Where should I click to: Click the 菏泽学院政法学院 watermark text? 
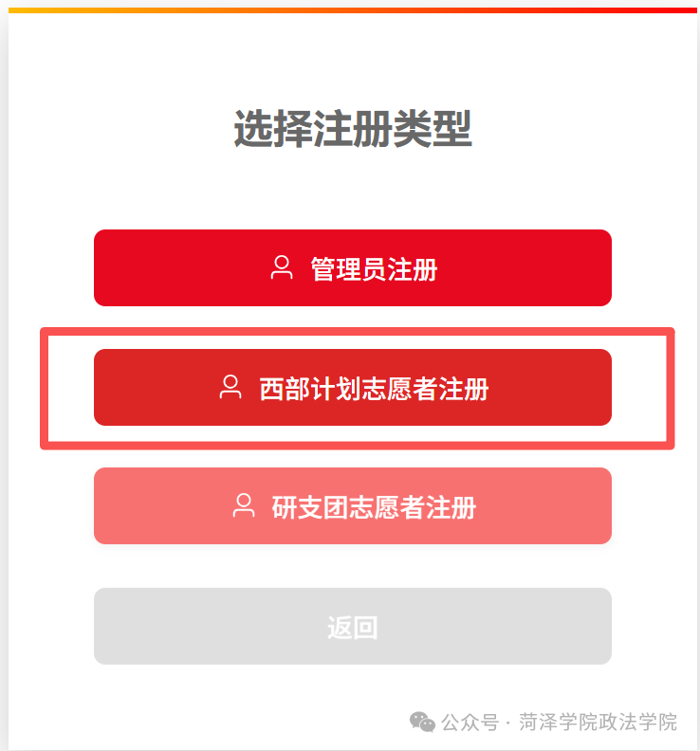[598, 723]
